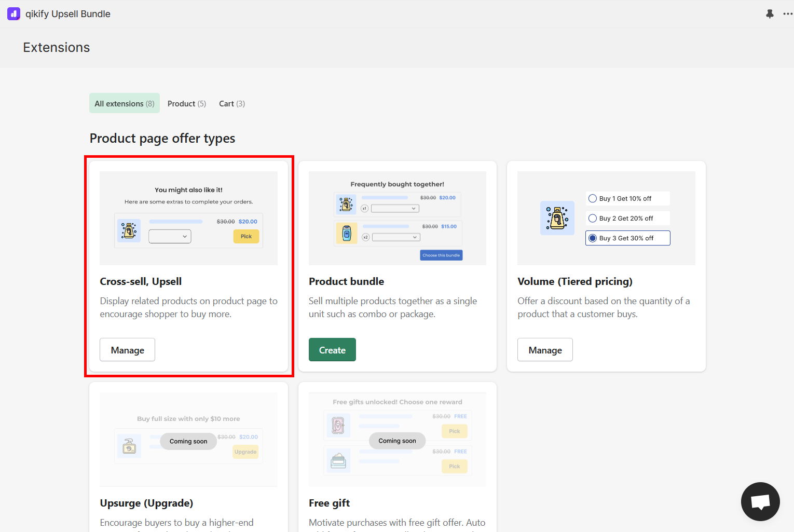Click Manage under Cross-sell, Upsell
This screenshot has height=532, width=794.
(127, 350)
